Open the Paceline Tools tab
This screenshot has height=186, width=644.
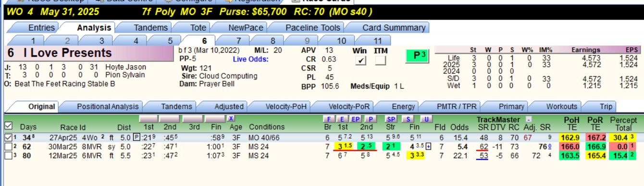click(313, 27)
